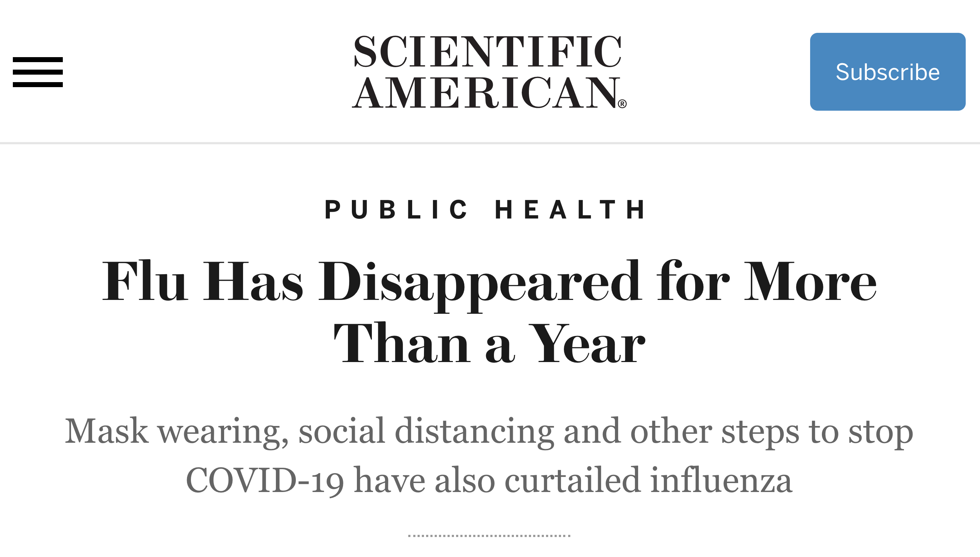Click 'Disappeared' in the article title
Viewport: 980px width, 557px height.
tap(480, 282)
